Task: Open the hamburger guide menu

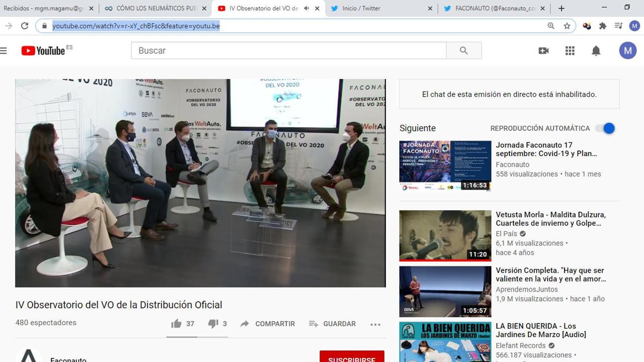Action: coord(4,51)
